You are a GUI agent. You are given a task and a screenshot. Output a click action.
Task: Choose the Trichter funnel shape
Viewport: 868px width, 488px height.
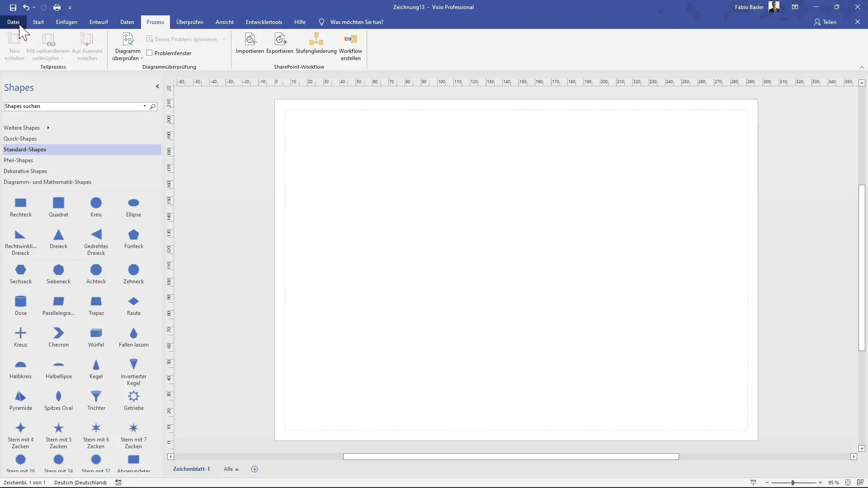coord(96,401)
